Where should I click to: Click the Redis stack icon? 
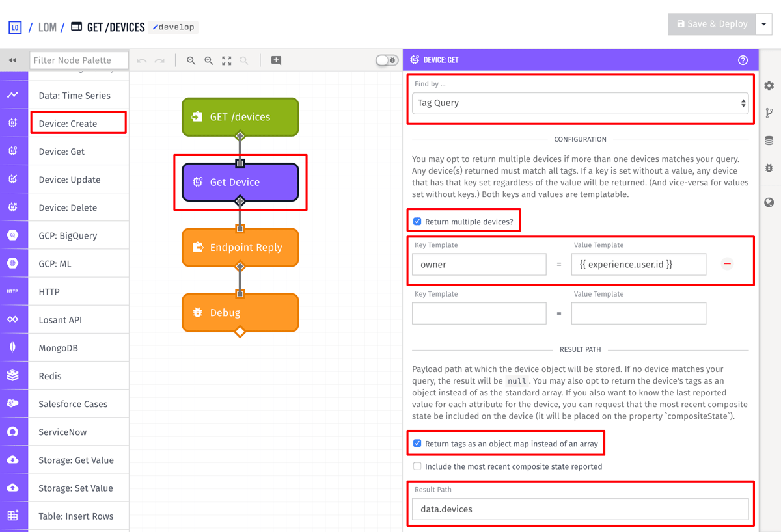(13, 375)
